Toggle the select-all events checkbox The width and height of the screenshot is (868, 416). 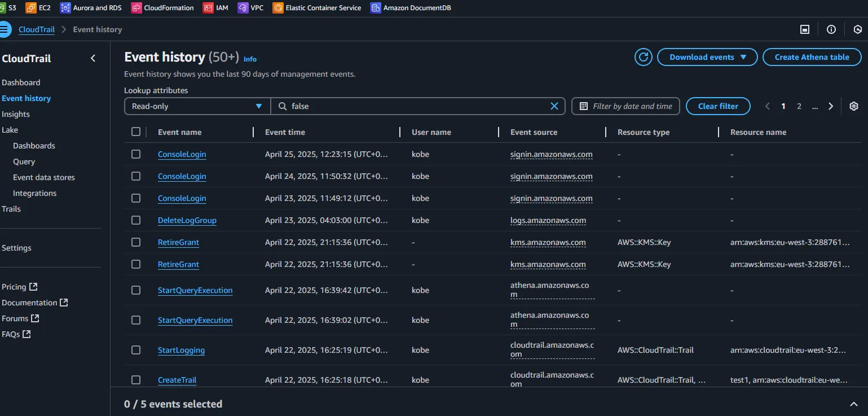[136, 132]
